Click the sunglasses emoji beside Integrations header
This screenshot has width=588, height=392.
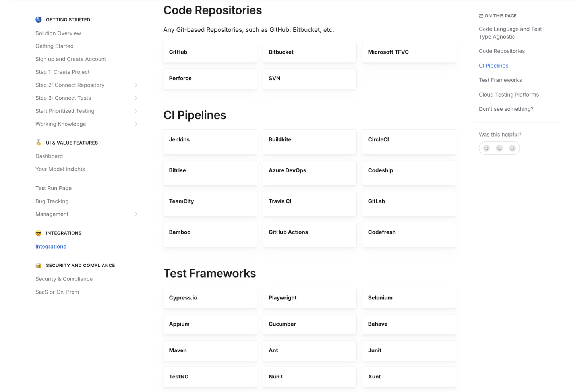tap(39, 233)
